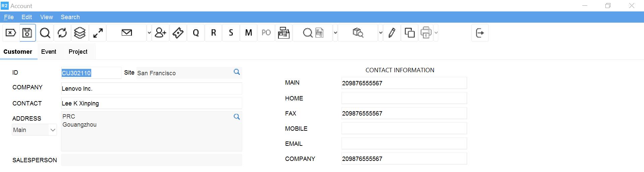Image resolution: width=644 pixels, height=172 pixels.
Task: Open the address type Main dropdown
Action: pyautogui.click(x=34, y=130)
